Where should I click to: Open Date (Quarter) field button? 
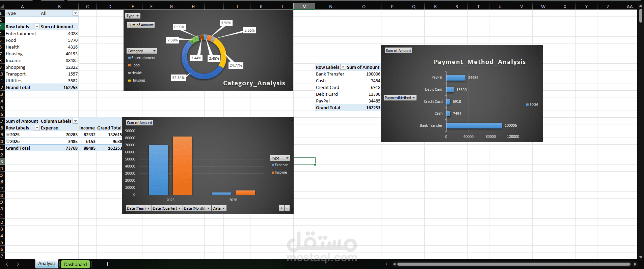pos(167,208)
